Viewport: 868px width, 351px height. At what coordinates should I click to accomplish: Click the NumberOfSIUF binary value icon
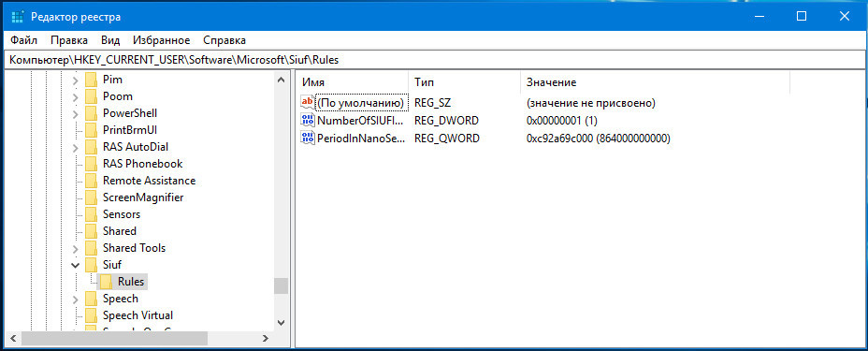tap(307, 120)
